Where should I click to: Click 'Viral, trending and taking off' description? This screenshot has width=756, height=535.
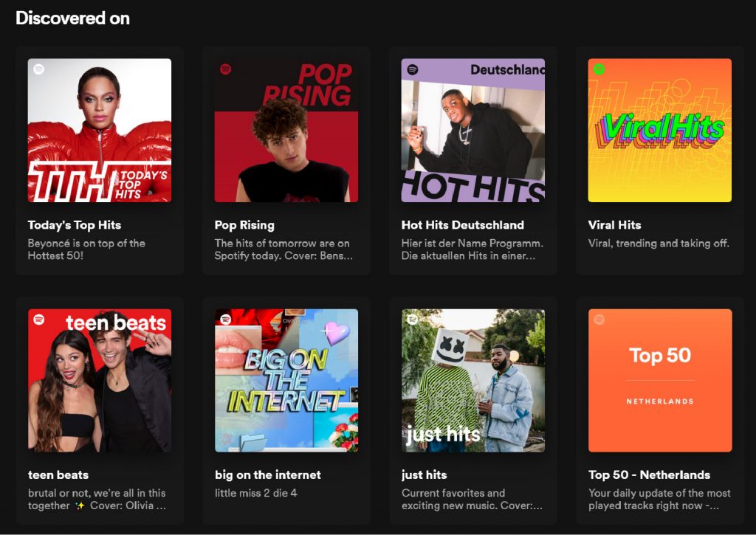659,243
